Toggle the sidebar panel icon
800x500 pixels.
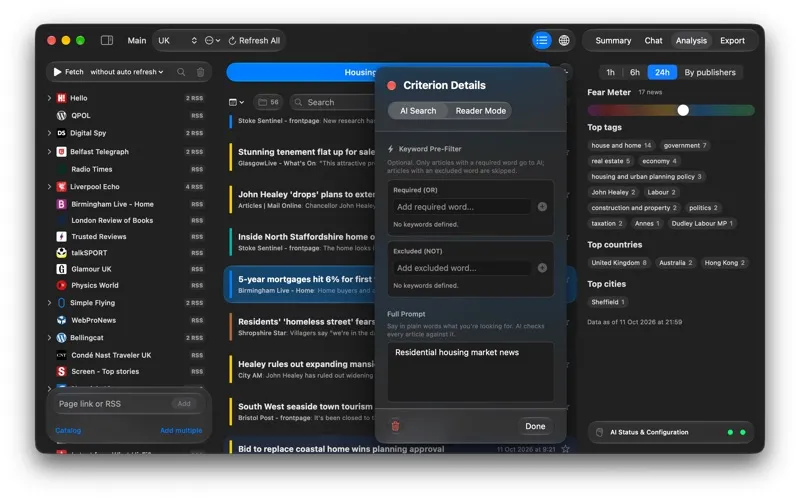[x=107, y=40]
